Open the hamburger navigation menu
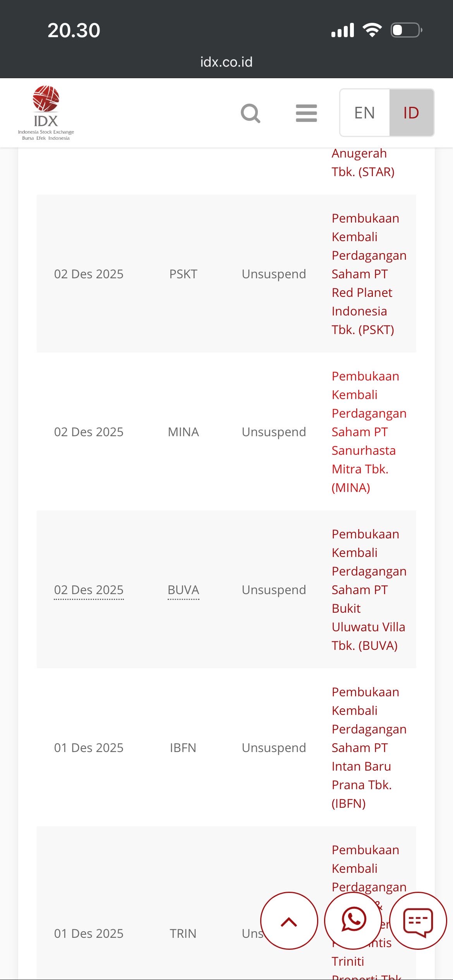453x980 pixels. tap(306, 113)
